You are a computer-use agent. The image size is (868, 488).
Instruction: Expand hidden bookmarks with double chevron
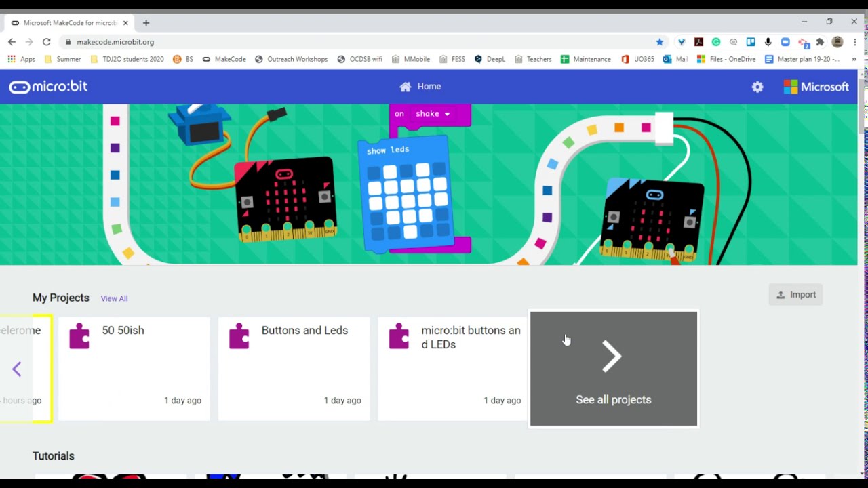click(x=854, y=59)
